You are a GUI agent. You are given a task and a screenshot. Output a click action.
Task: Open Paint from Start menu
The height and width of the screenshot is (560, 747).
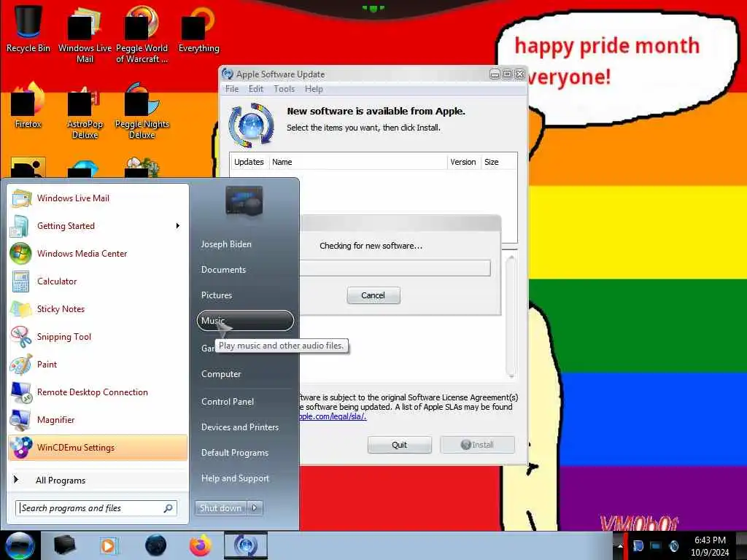pyautogui.click(x=98, y=365)
